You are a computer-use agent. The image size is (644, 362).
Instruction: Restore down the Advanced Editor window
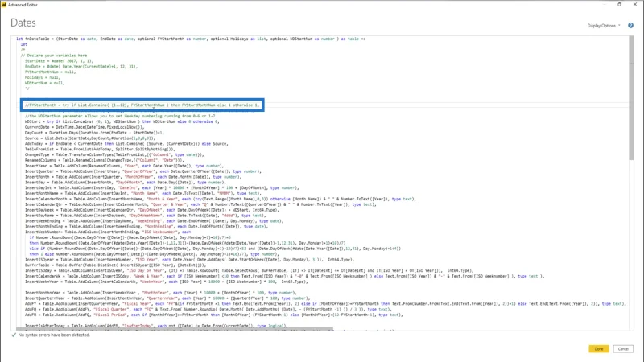[619, 5]
